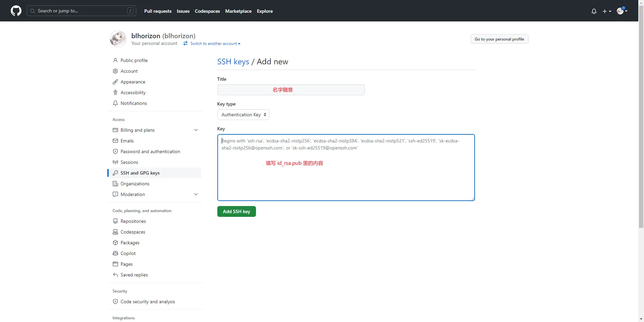Go to Marketplace in top navigation
This screenshot has width=644, height=322.
(x=238, y=11)
